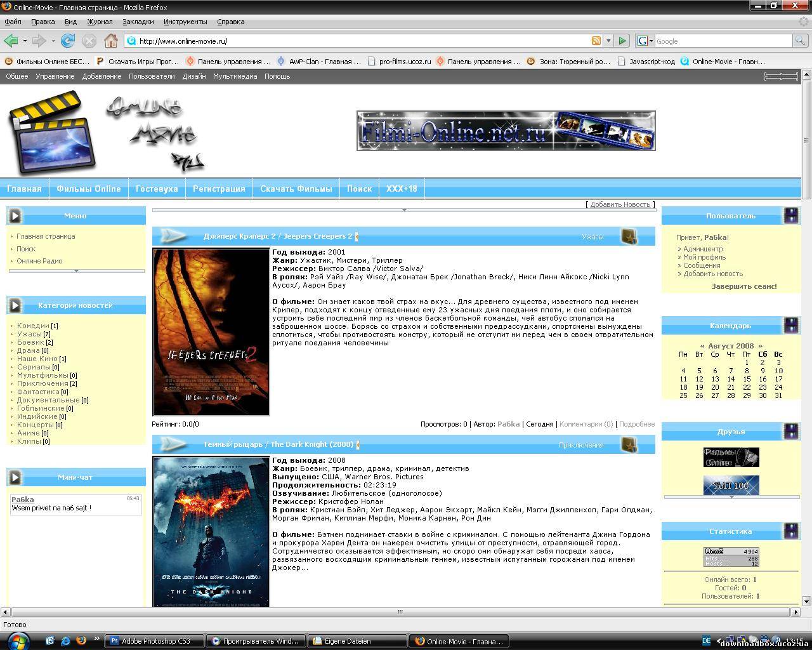Switch to Eigene Dateien taskbar window
812x650 pixels.
click(x=357, y=641)
